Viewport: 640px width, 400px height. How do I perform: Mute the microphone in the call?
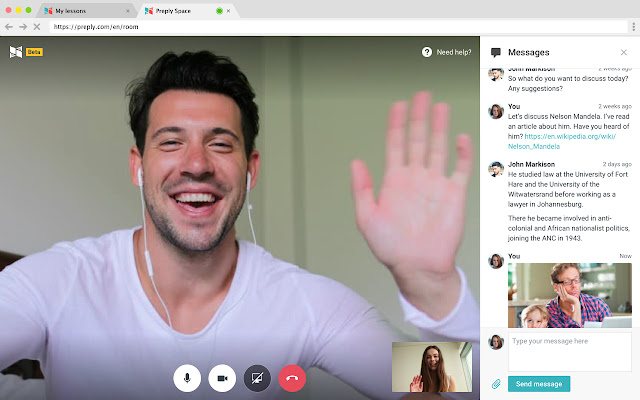pos(187,378)
